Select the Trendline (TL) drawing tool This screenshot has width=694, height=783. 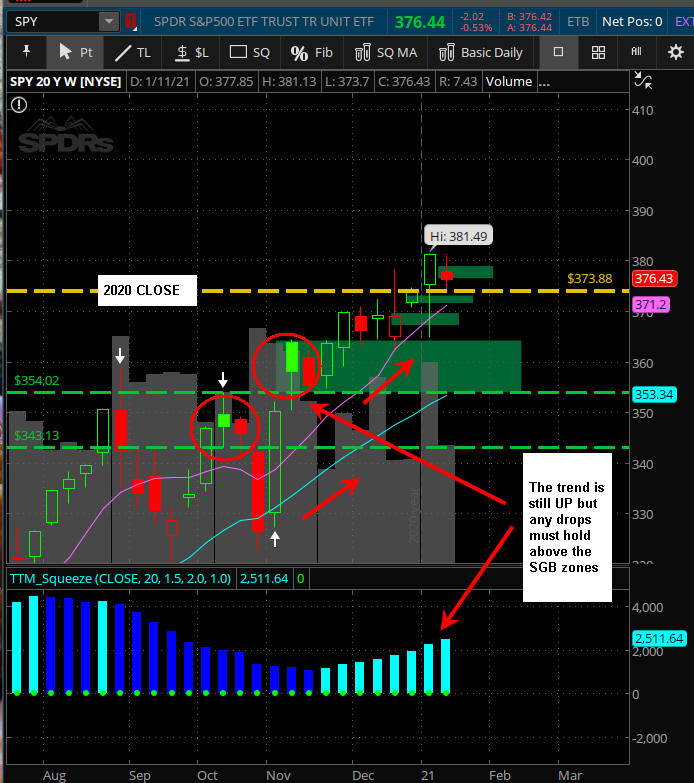point(133,52)
